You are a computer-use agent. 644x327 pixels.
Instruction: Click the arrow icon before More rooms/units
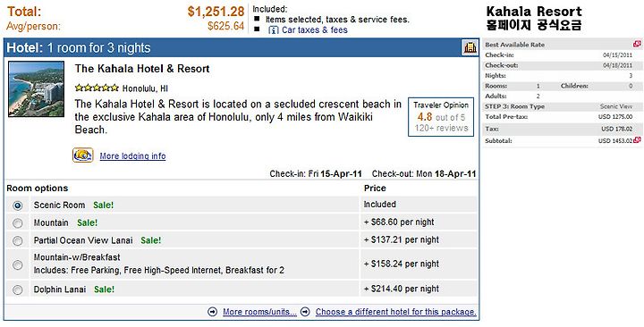click(213, 312)
